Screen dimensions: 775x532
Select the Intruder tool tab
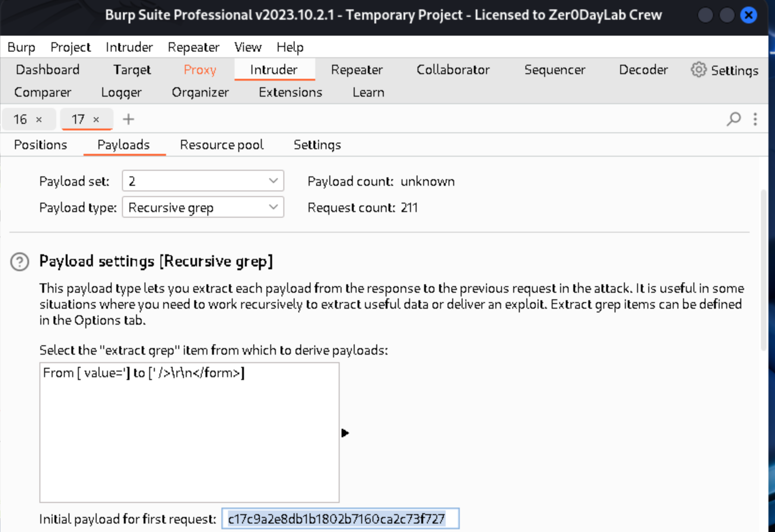(274, 70)
